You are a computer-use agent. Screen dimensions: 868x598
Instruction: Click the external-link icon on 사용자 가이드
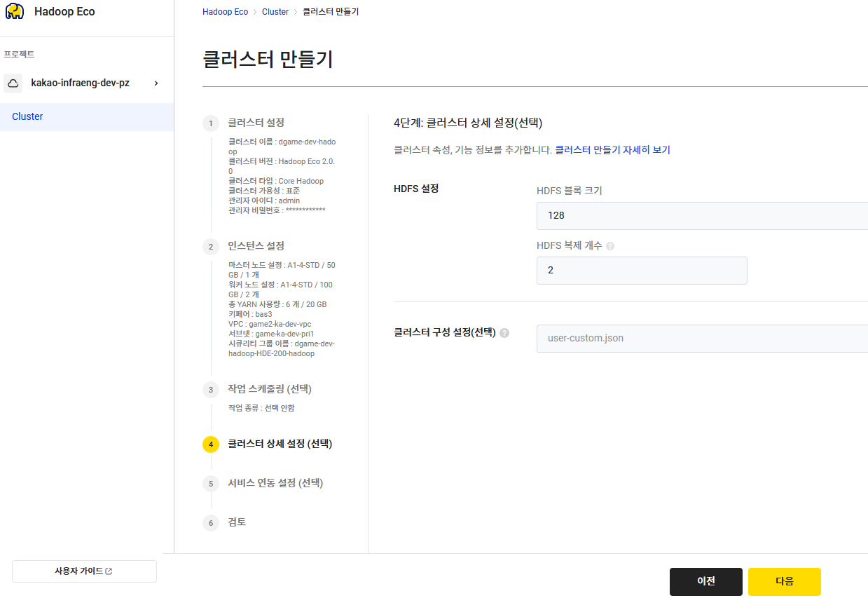[x=107, y=571]
